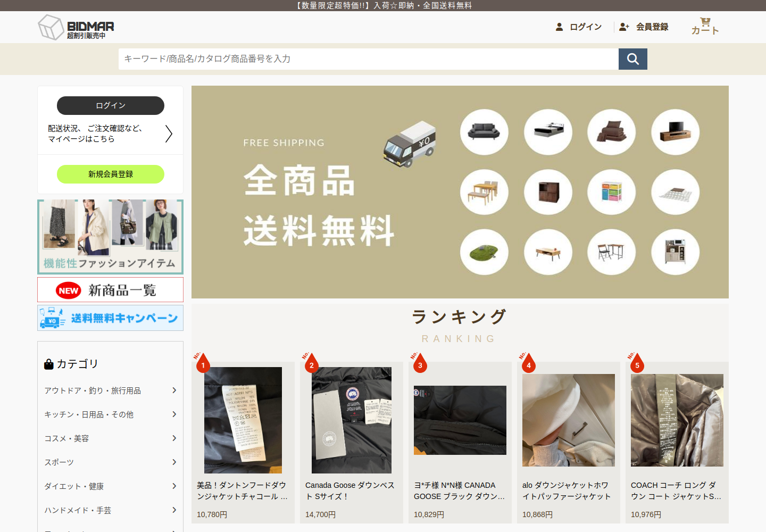Expand コスメ・美容 category chevron

point(174,438)
